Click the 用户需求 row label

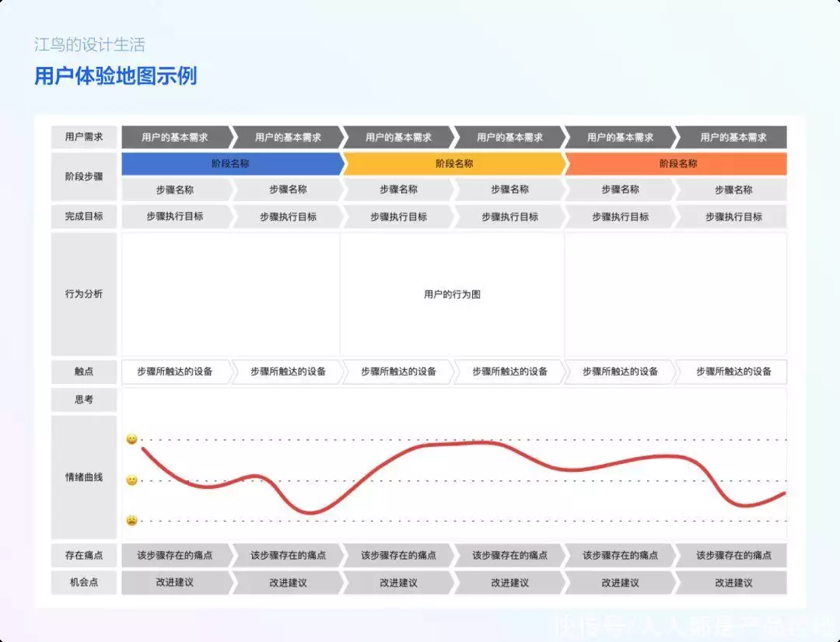(84, 137)
